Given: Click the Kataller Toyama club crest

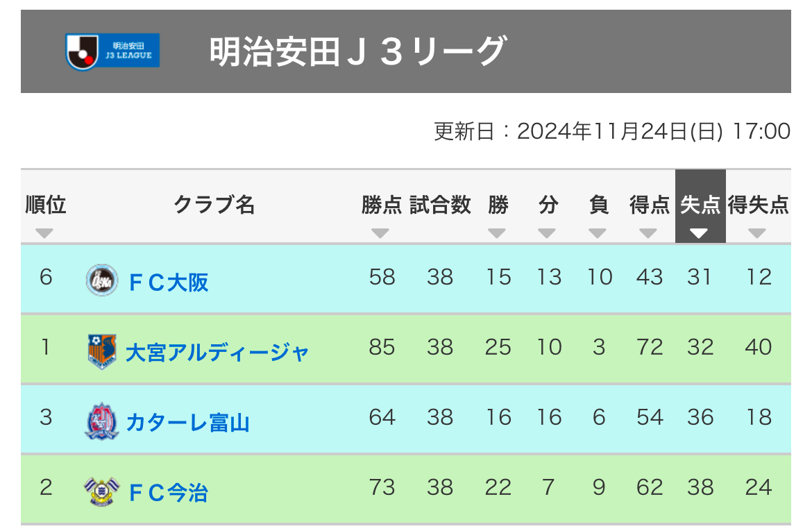Looking at the screenshot, I should (x=101, y=421).
